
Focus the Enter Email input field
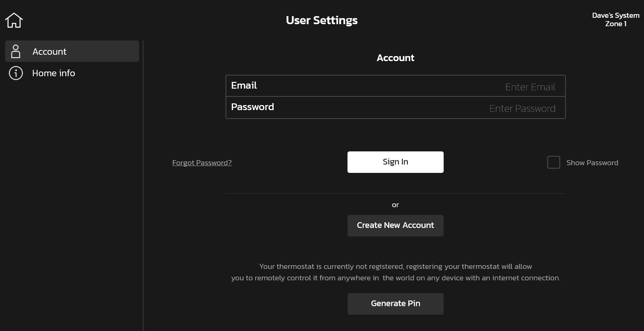coord(395,86)
